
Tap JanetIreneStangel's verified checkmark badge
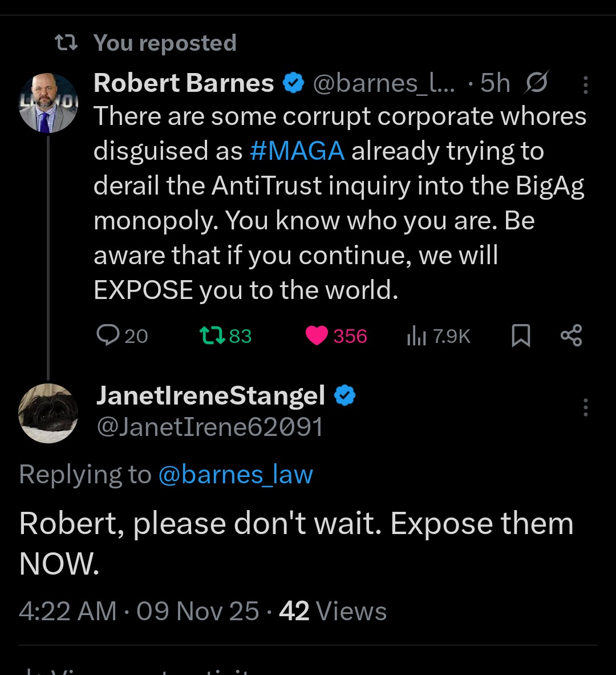(x=345, y=395)
